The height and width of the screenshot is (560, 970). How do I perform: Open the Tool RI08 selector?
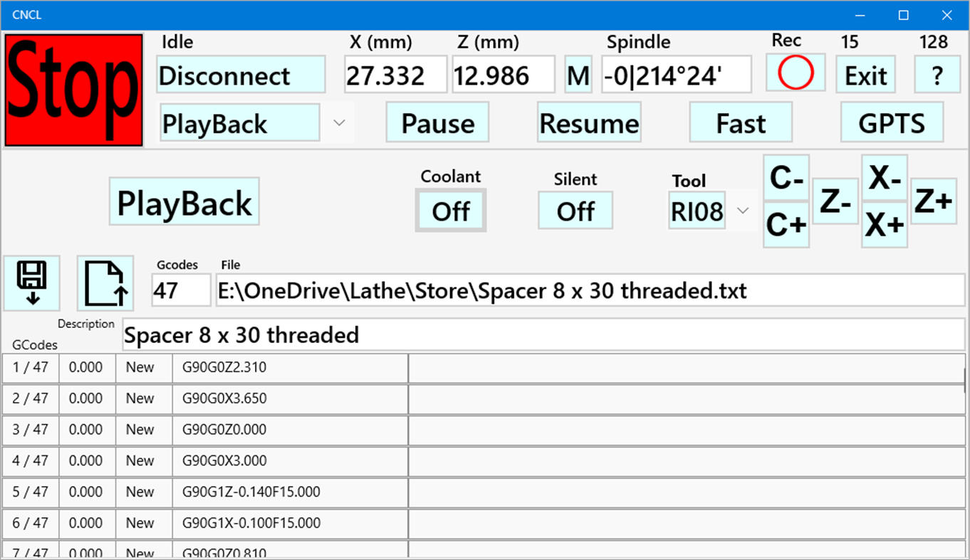697,211
